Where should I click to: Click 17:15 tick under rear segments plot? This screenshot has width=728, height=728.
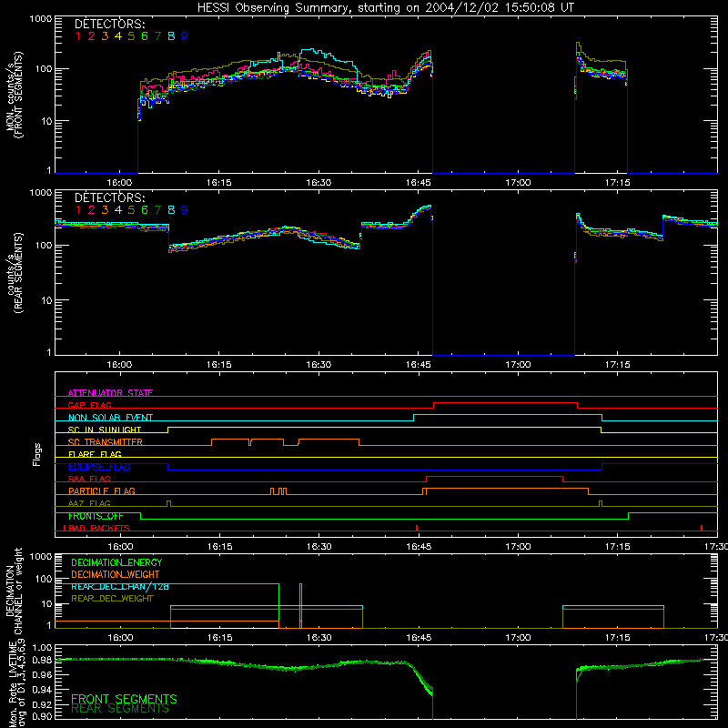(x=617, y=365)
